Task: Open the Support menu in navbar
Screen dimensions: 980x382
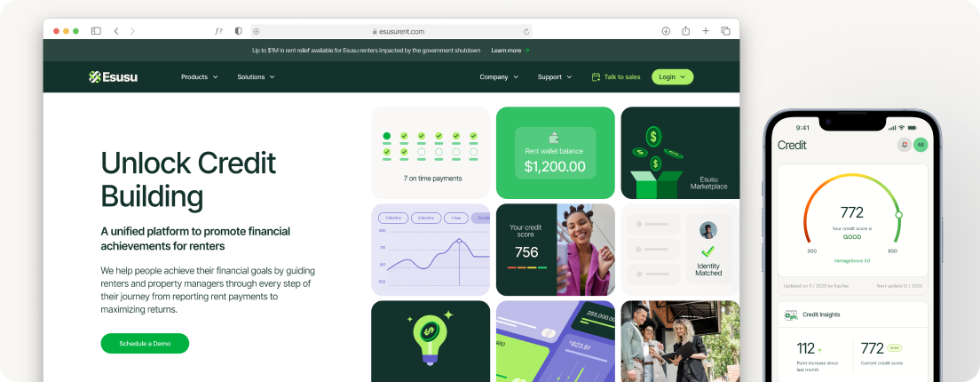Action: coord(555,77)
